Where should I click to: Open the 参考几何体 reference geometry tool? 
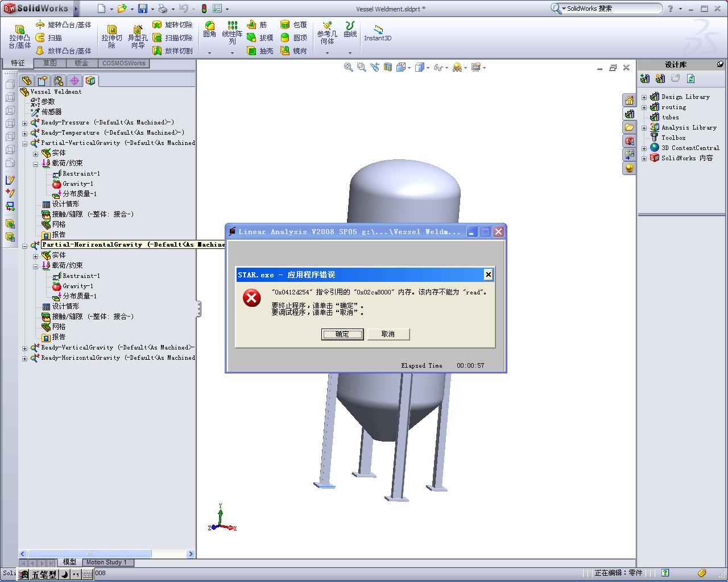[327, 33]
